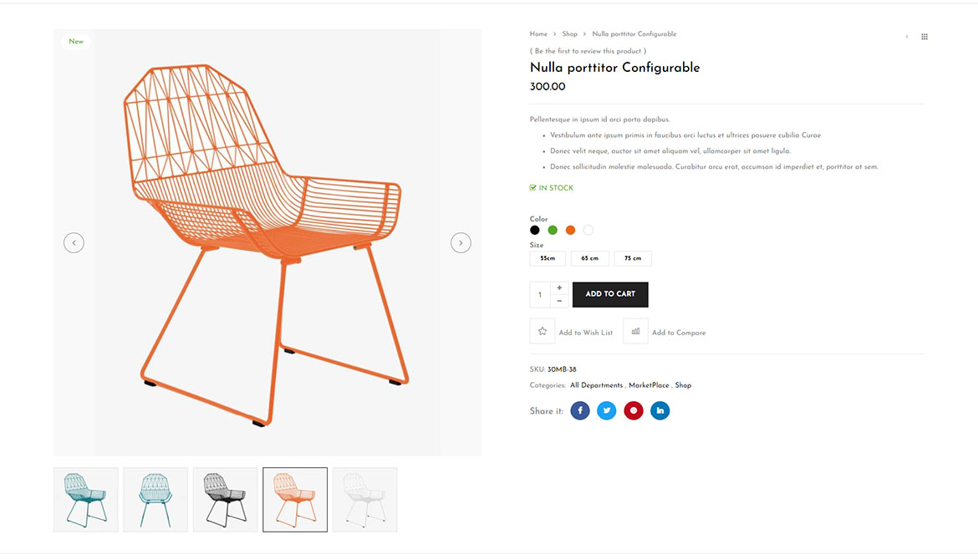This screenshot has width=978, height=560.
Task: Select the 55cm size option
Action: (548, 258)
